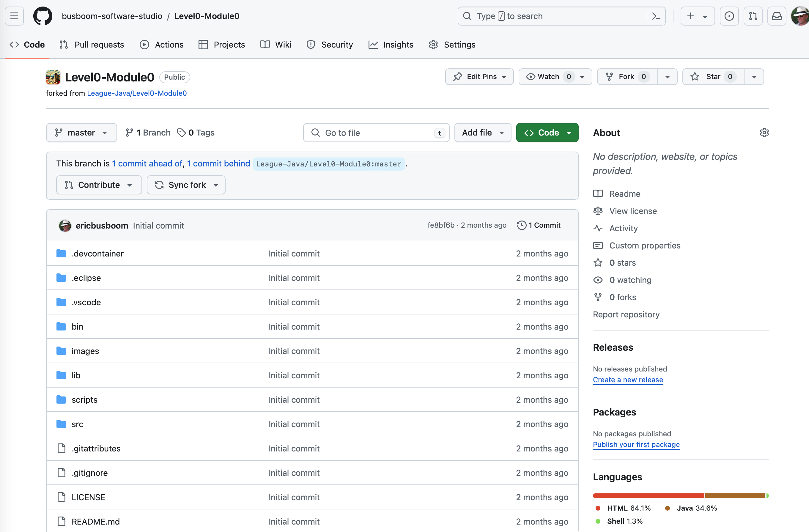
Task: Open the command palette icon in search bar
Action: click(656, 16)
